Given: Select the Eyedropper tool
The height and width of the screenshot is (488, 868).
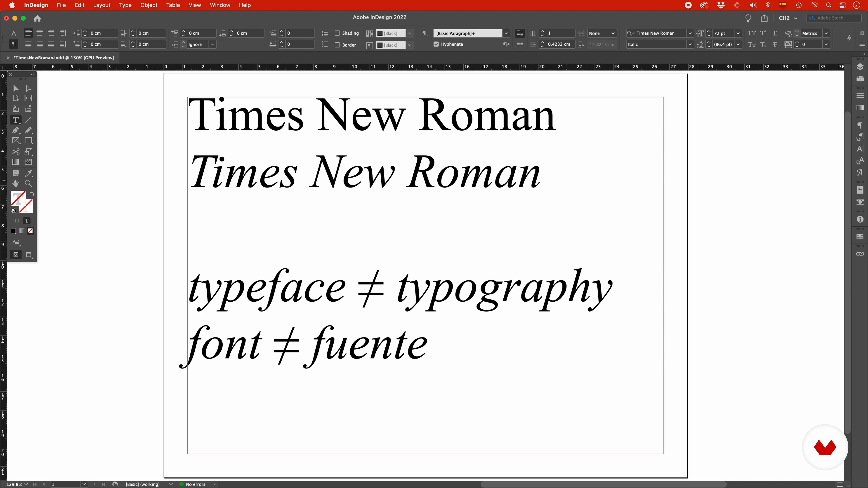Looking at the screenshot, I should coord(29,174).
